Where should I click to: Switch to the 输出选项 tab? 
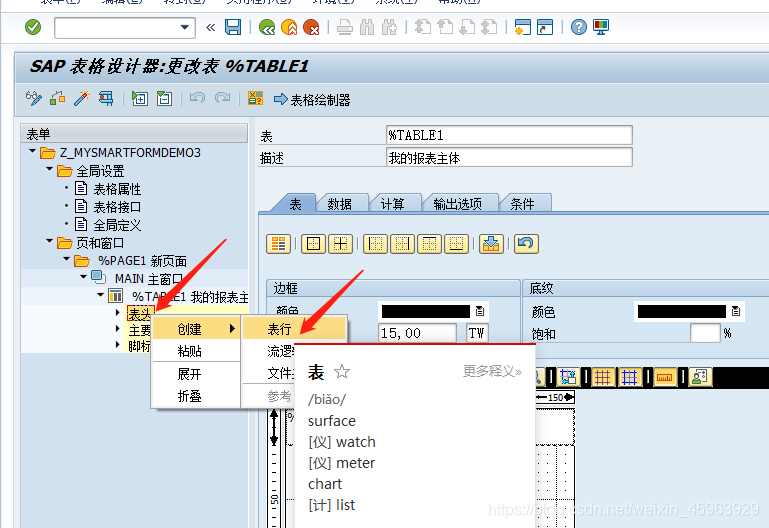[x=458, y=203]
